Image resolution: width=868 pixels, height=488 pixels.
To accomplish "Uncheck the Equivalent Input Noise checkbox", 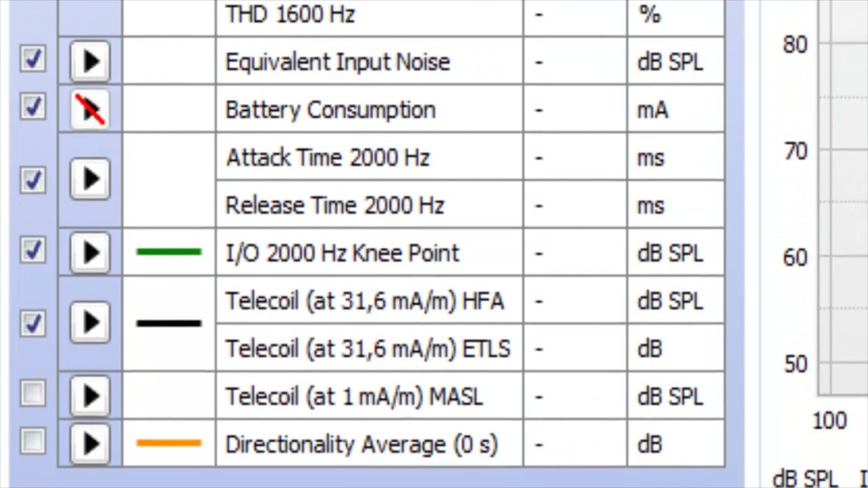I will coord(33,60).
